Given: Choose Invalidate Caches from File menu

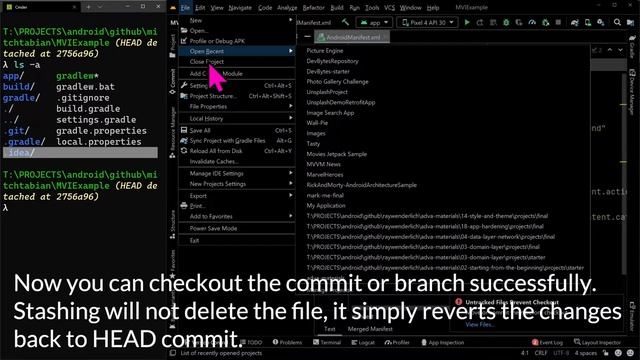Looking at the screenshot, I should [x=237, y=161].
